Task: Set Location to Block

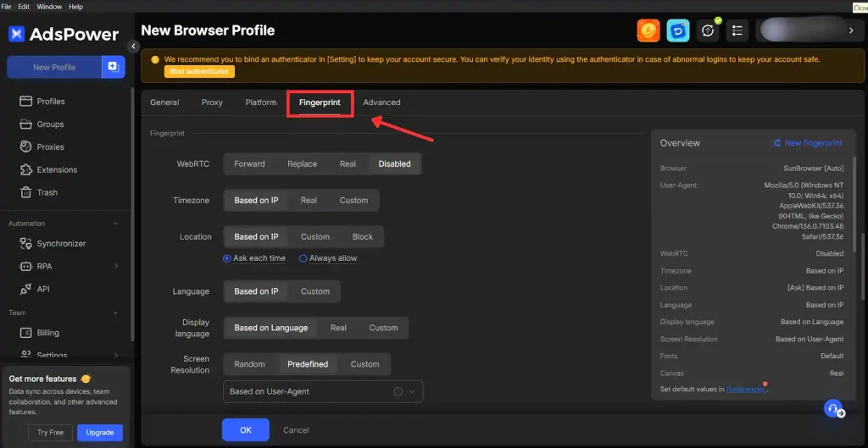Action: point(363,237)
